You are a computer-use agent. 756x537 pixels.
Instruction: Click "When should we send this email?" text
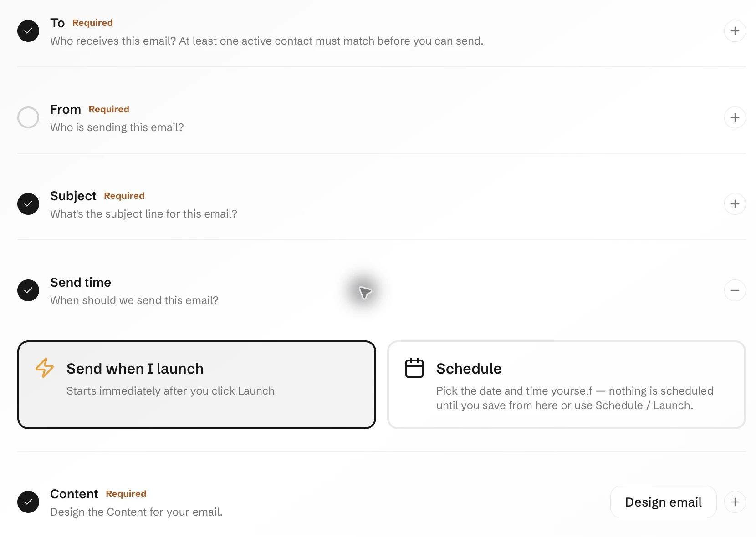pyautogui.click(x=134, y=300)
